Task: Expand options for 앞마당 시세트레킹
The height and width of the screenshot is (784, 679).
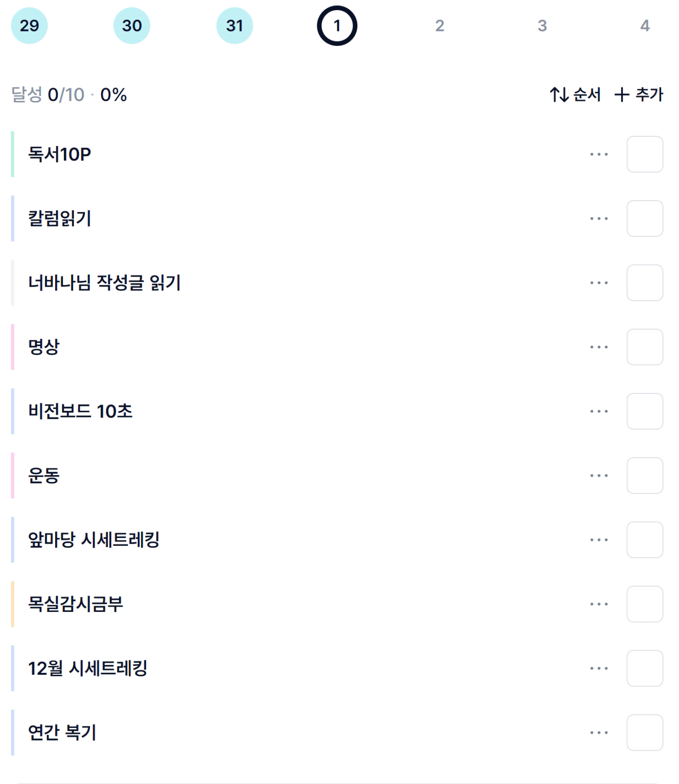Action: [x=599, y=540]
